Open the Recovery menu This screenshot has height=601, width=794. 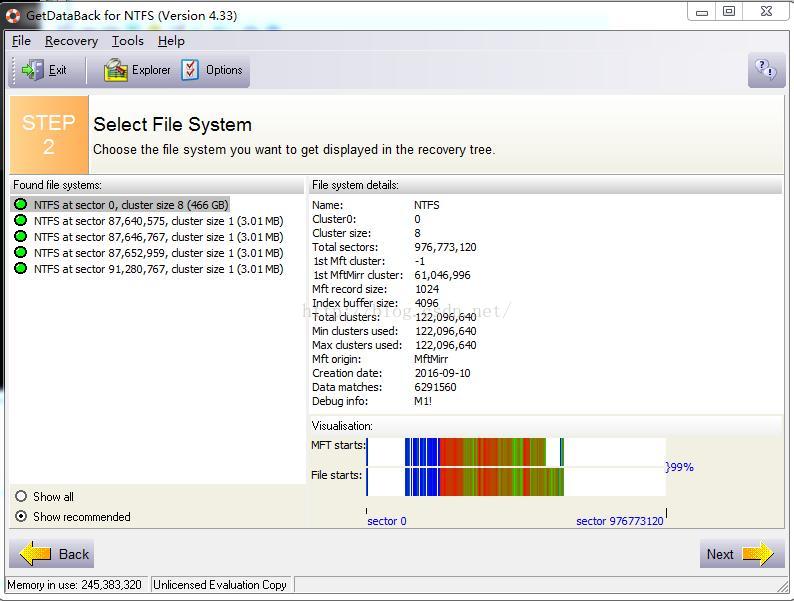coord(71,41)
